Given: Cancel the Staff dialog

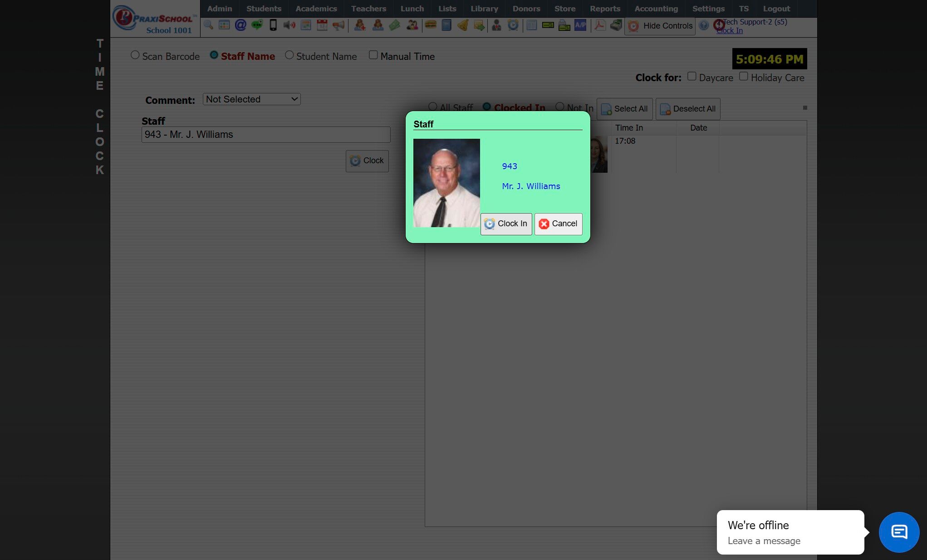Looking at the screenshot, I should [558, 224].
